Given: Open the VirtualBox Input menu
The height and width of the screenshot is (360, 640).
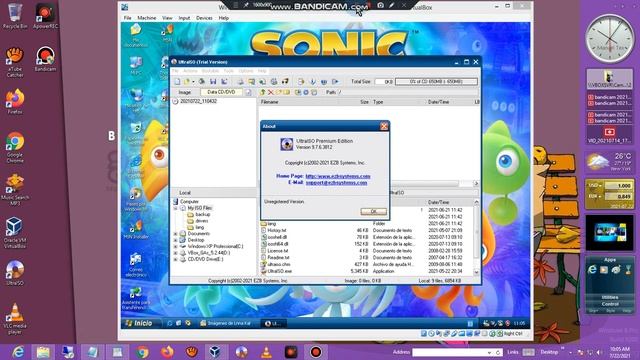Looking at the screenshot, I should pyautogui.click(x=184, y=18).
